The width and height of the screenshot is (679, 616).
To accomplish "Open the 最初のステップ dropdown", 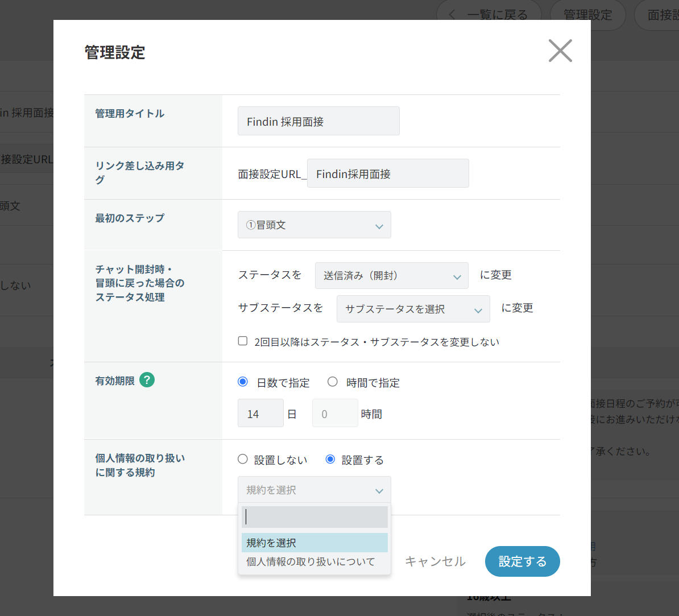I will pyautogui.click(x=314, y=225).
